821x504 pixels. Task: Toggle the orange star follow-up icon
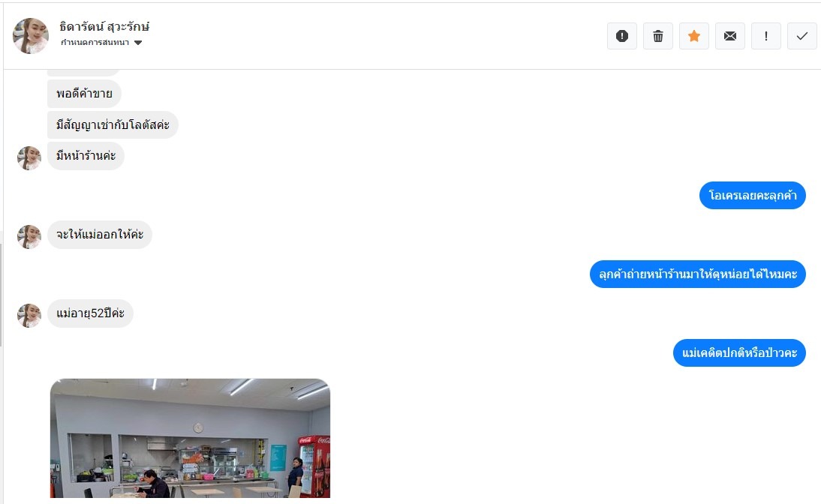coord(693,36)
